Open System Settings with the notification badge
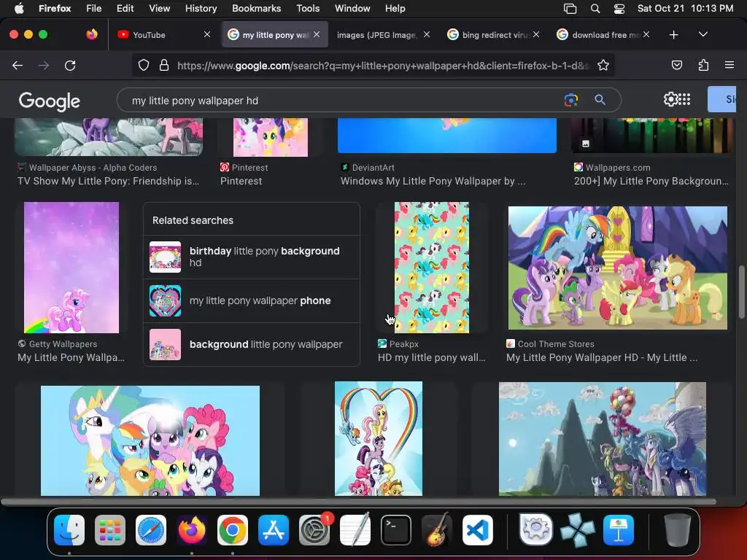 (x=314, y=530)
